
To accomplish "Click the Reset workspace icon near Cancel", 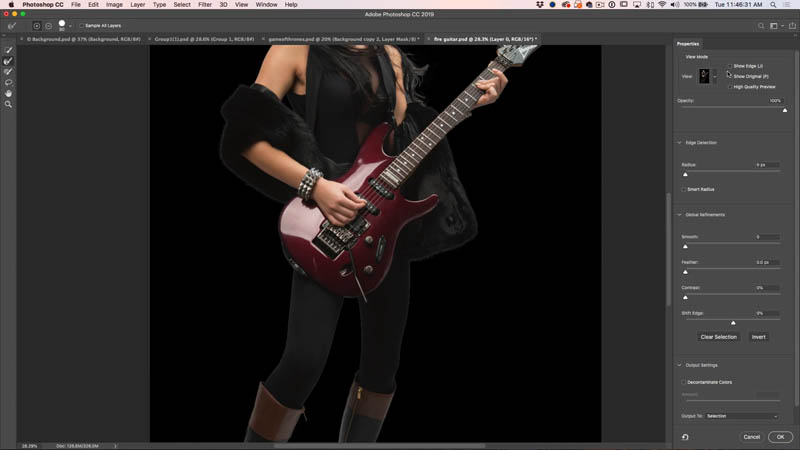I will (685, 437).
